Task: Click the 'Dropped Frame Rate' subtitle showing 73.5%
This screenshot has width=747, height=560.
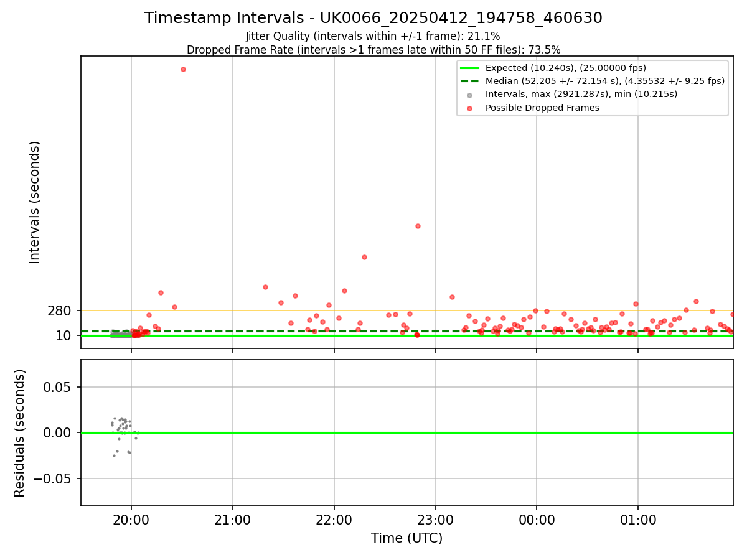Action: (374, 50)
